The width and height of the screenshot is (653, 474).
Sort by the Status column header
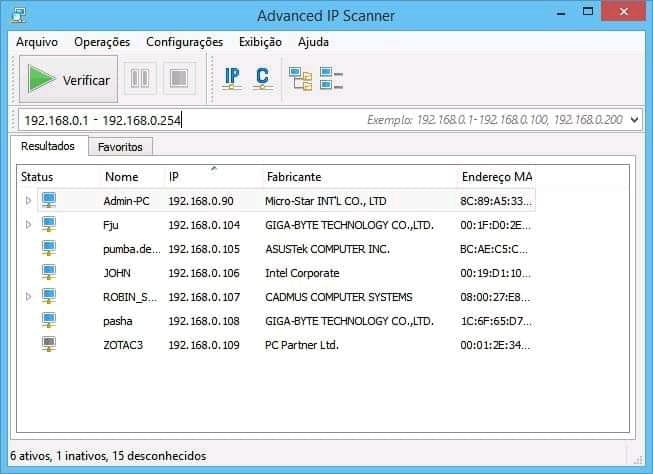coord(37,177)
